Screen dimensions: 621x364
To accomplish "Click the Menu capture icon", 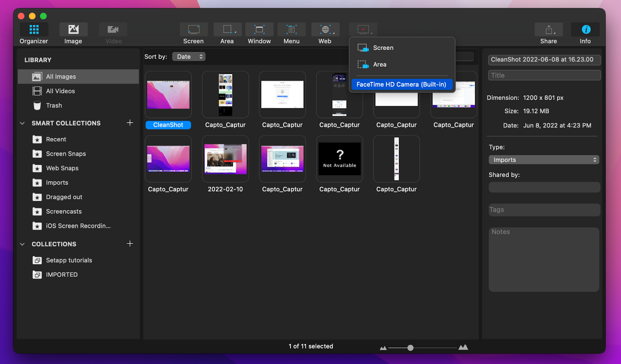I will click(291, 32).
